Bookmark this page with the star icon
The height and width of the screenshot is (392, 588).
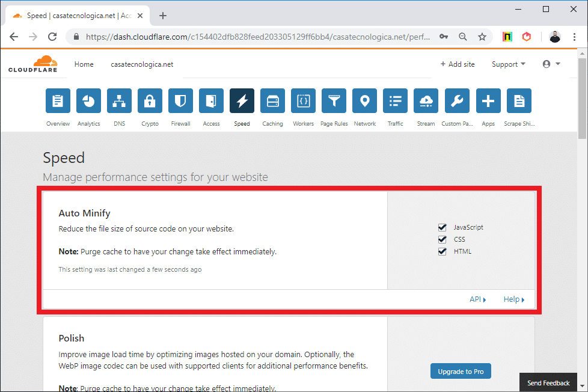tap(482, 37)
